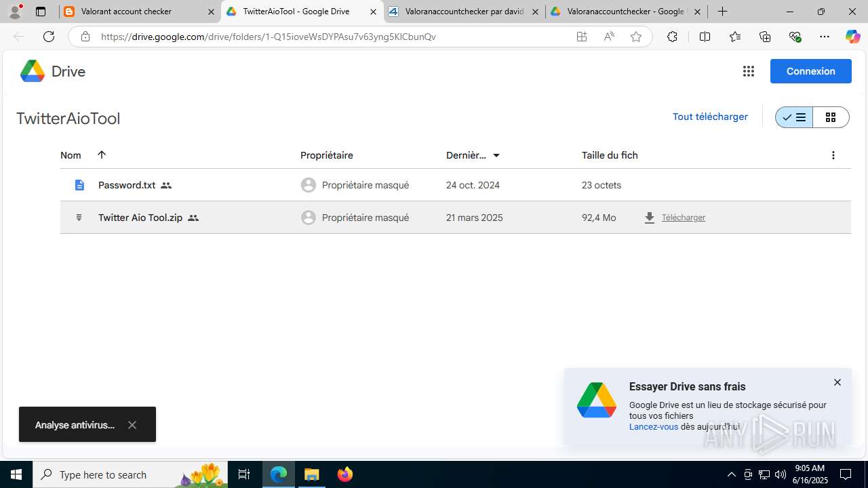
Task: Open Edge Settings and more menu
Action: [825, 37]
